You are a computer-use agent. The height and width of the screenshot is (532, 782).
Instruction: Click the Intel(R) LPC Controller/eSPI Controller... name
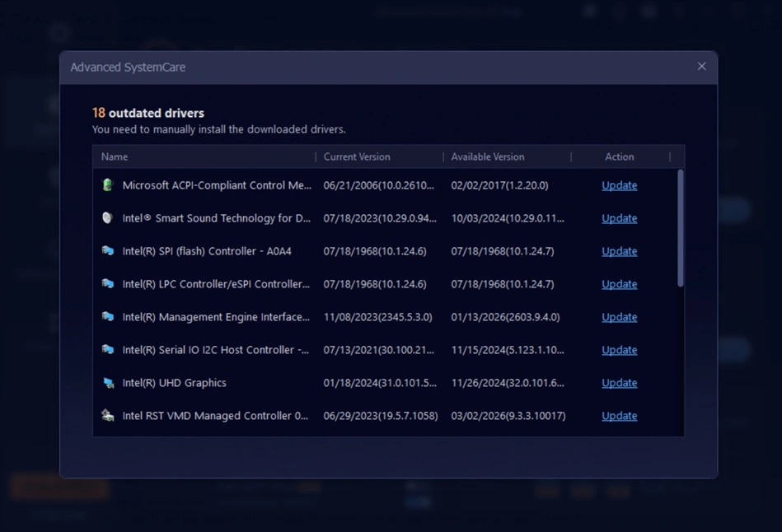(216, 284)
